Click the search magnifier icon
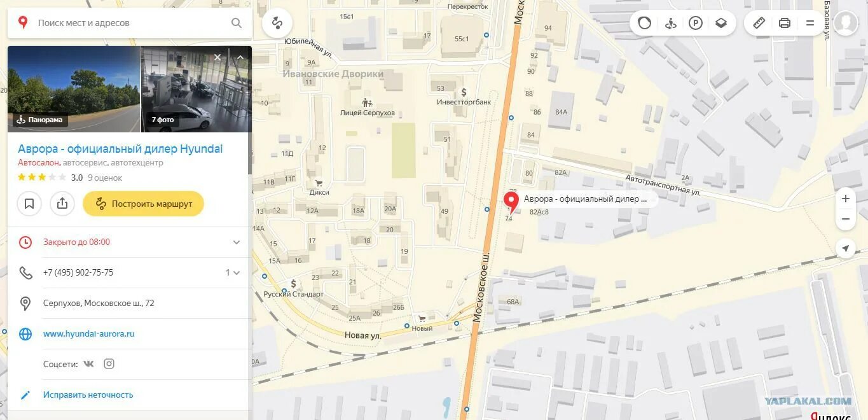 tap(237, 23)
